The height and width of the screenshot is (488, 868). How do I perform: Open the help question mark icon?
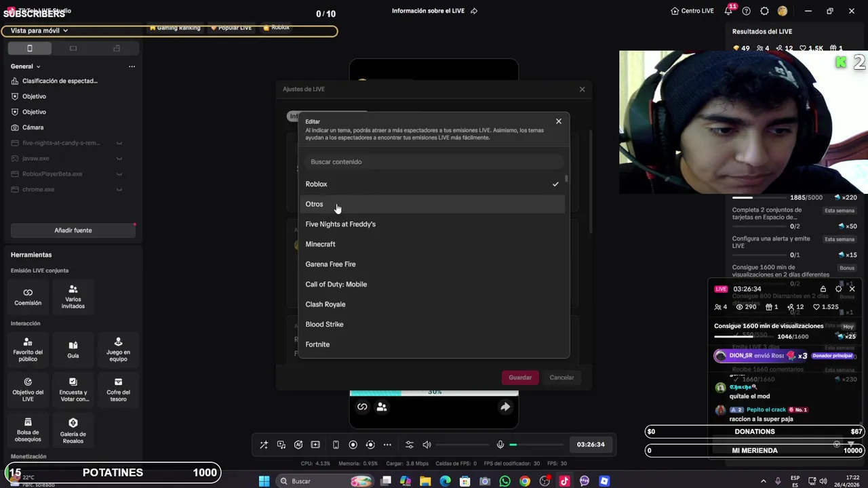(x=747, y=11)
